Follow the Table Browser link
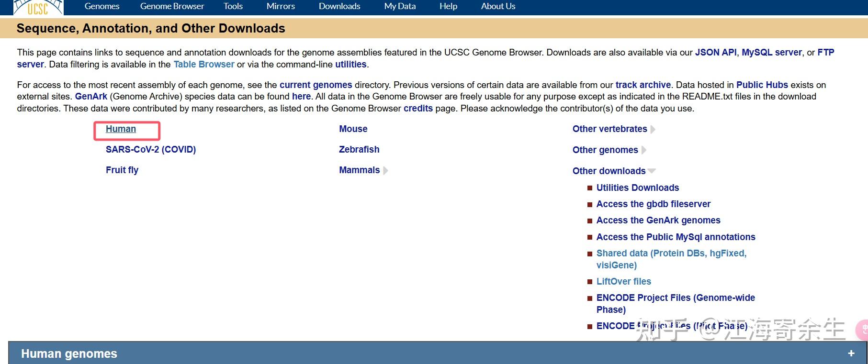Viewport: 868px width, 364px height. point(204,64)
